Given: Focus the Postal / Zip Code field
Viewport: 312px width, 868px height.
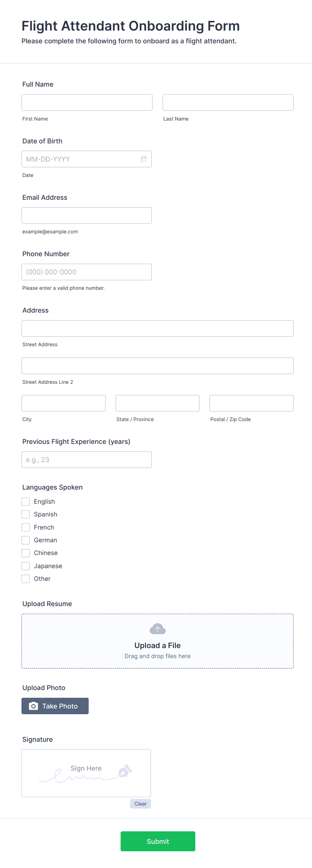Looking at the screenshot, I should pyautogui.click(x=251, y=403).
